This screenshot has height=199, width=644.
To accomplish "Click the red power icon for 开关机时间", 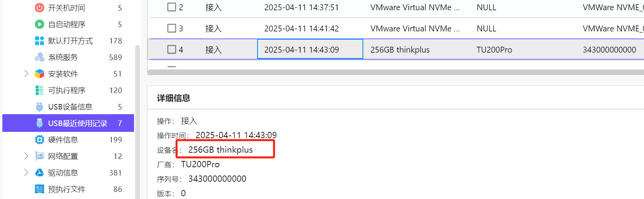I will [39, 7].
